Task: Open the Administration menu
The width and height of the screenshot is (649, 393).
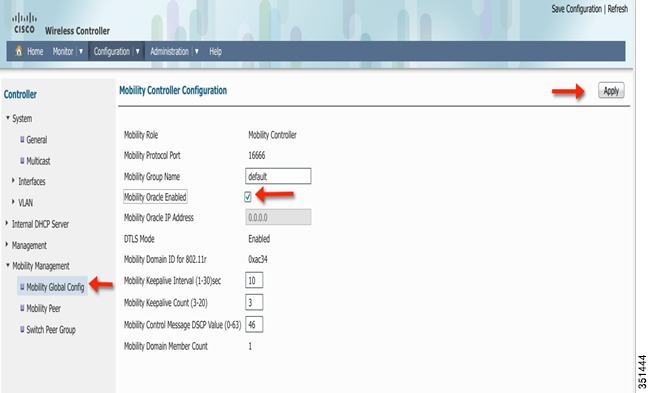Action: tap(169, 51)
